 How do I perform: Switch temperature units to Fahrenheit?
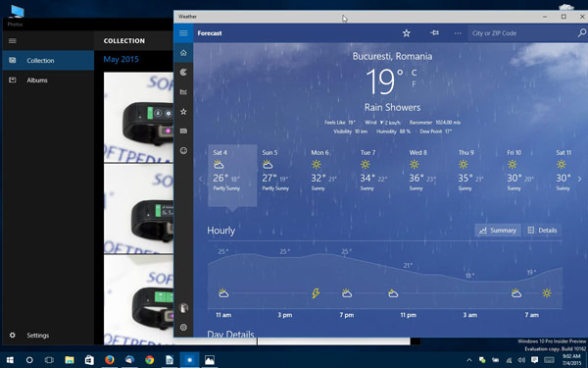click(x=414, y=84)
